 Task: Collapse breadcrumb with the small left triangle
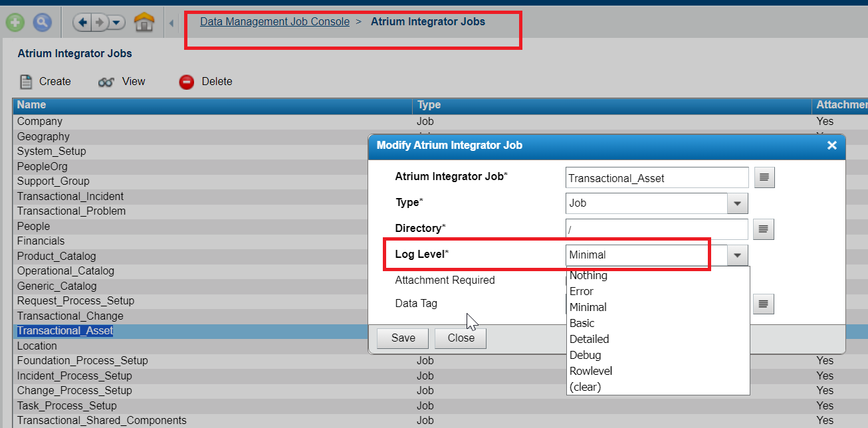pyautogui.click(x=171, y=23)
